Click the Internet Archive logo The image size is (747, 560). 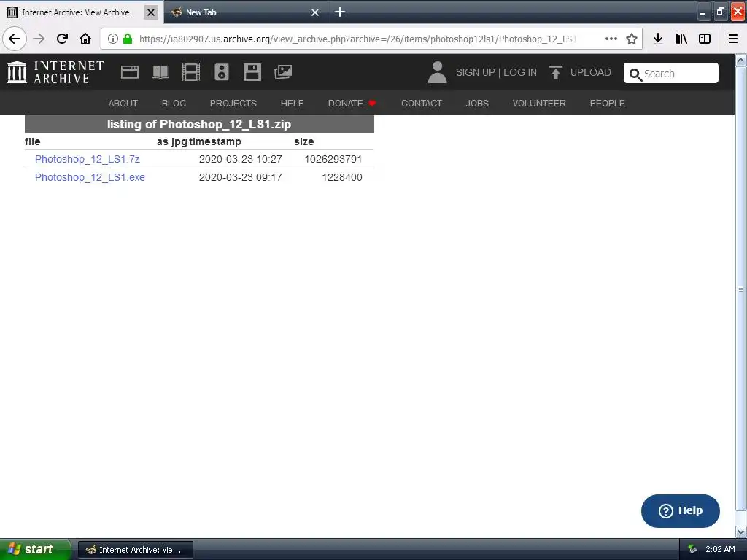click(55, 72)
